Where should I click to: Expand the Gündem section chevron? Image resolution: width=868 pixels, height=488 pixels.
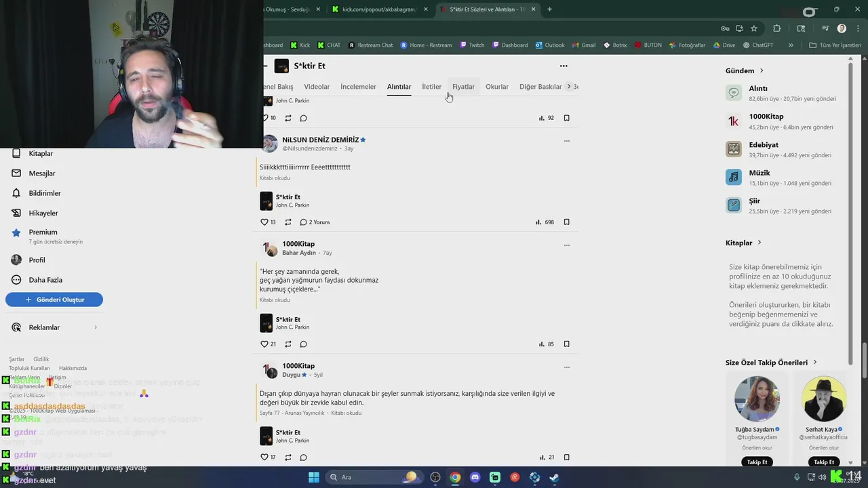tap(762, 70)
